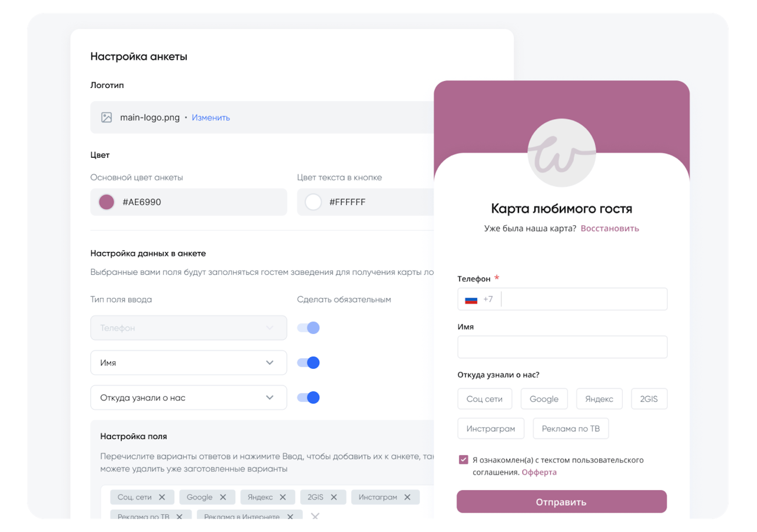
Task: Remove the "Соц. сети" answer option
Action: coord(162,497)
